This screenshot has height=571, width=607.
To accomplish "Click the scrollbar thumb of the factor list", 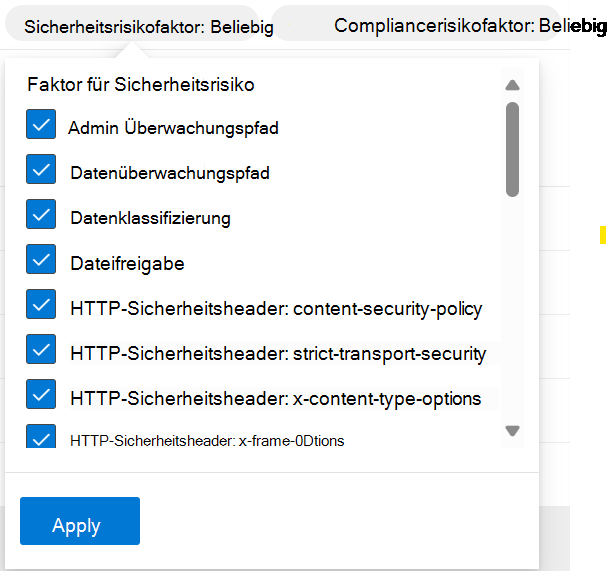I will click(513, 148).
